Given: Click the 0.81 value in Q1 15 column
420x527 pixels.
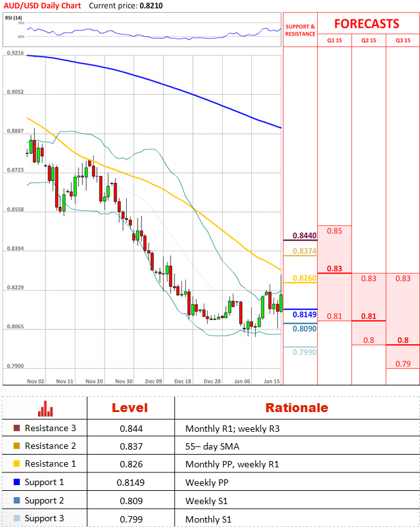Looking at the screenshot, I should point(334,316).
